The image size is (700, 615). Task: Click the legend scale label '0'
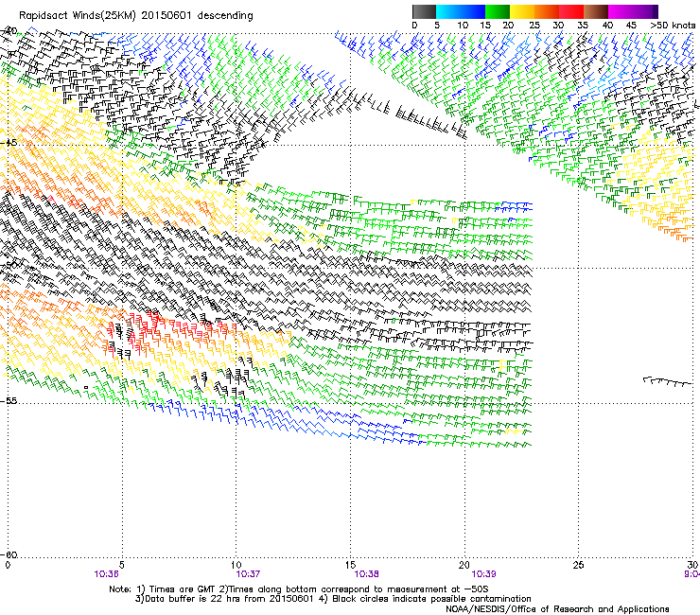[x=414, y=26]
